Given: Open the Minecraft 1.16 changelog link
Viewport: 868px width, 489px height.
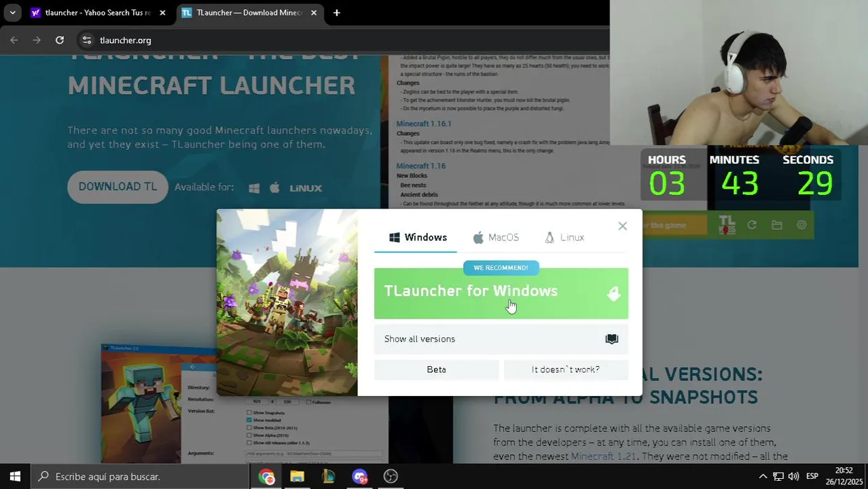Looking at the screenshot, I should [x=421, y=166].
